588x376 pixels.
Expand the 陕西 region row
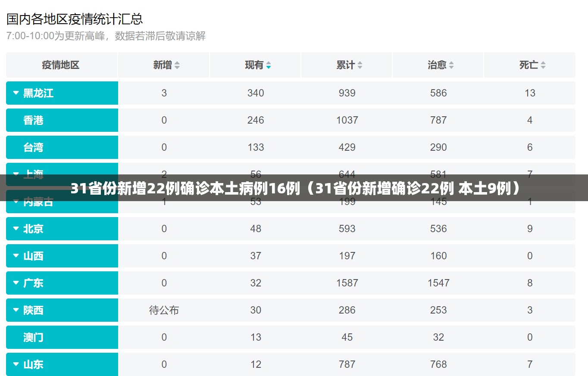pos(16,310)
